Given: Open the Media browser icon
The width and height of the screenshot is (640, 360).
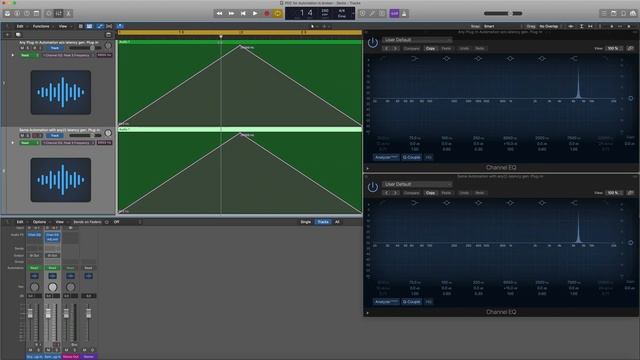Looking at the screenshot, I should (633, 13).
